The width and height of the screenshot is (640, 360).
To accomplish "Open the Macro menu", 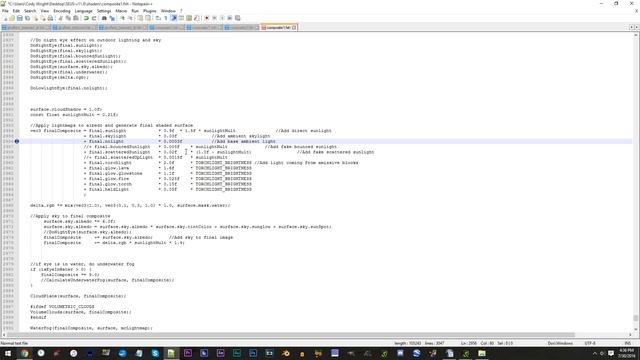I will tap(121, 11).
